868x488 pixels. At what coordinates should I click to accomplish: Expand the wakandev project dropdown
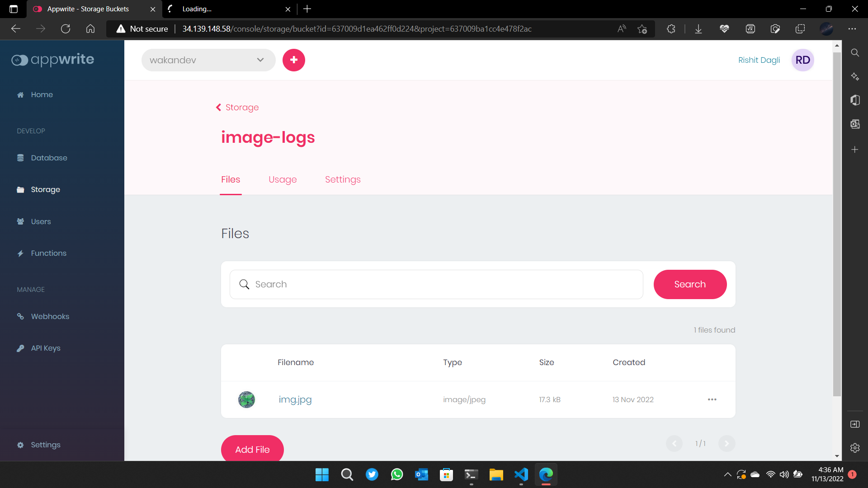coord(208,60)
